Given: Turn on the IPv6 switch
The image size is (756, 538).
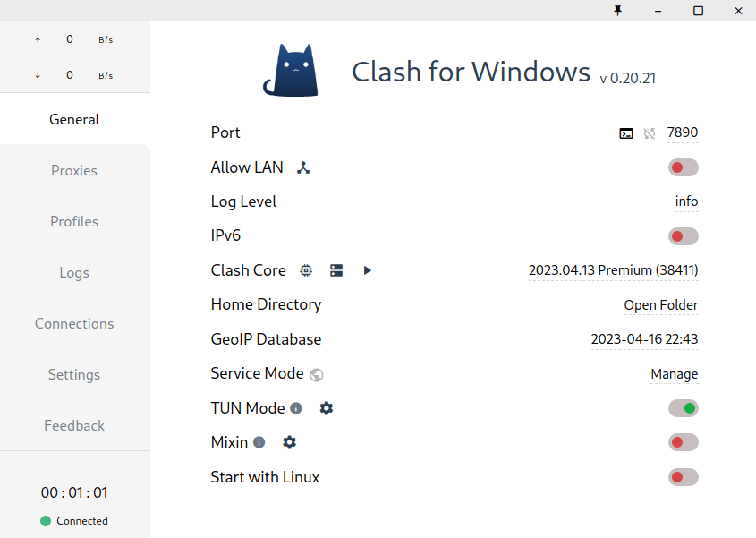Looking at the screenshot, I should (x=683, y=235).
